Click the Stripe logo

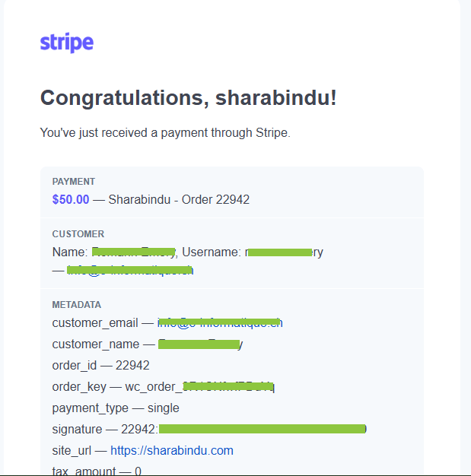coord(67,43)
